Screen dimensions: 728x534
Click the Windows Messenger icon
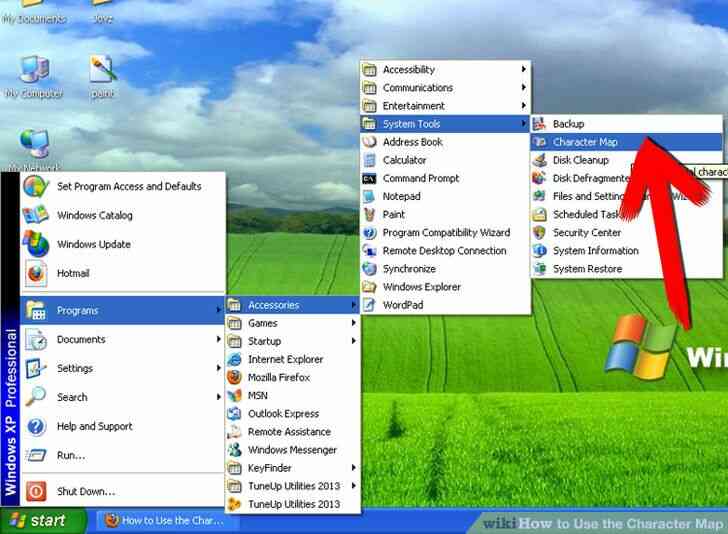click(x=234, y=450)
